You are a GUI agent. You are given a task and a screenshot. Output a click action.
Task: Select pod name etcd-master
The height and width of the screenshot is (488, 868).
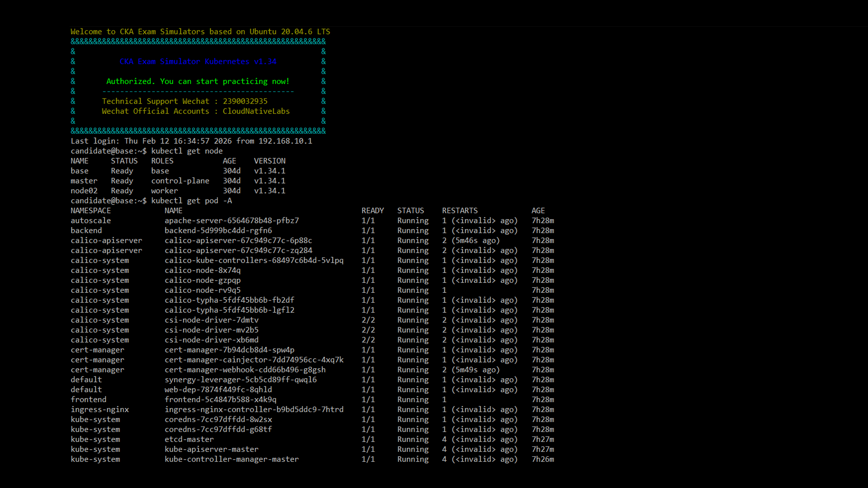(189, 439)
